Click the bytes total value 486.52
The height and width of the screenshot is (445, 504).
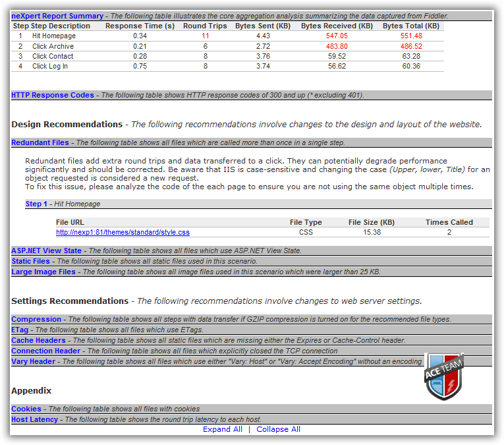pyautogui.click(x=411, y=46)
